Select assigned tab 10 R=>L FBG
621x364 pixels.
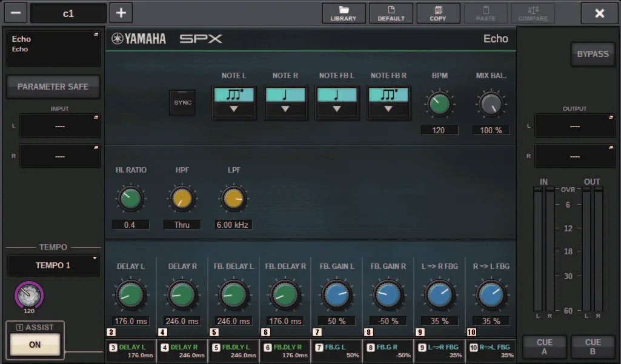pos(491,351)
